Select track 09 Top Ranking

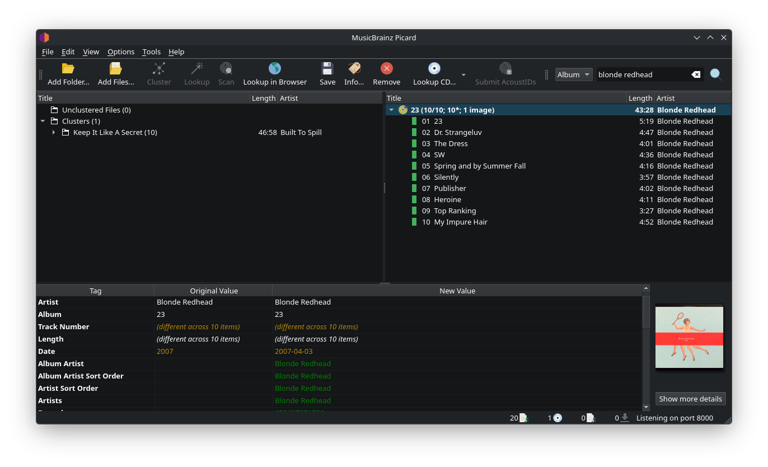tap(558, 211)
